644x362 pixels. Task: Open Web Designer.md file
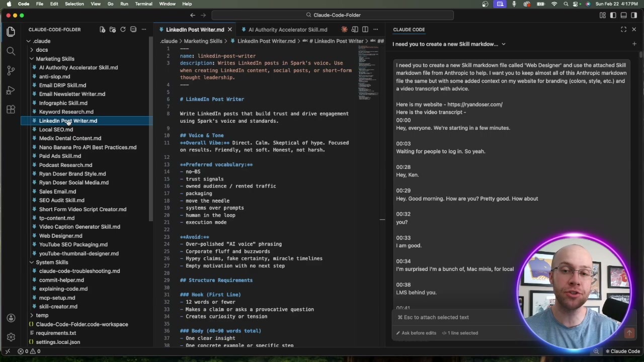click(60, 236)
